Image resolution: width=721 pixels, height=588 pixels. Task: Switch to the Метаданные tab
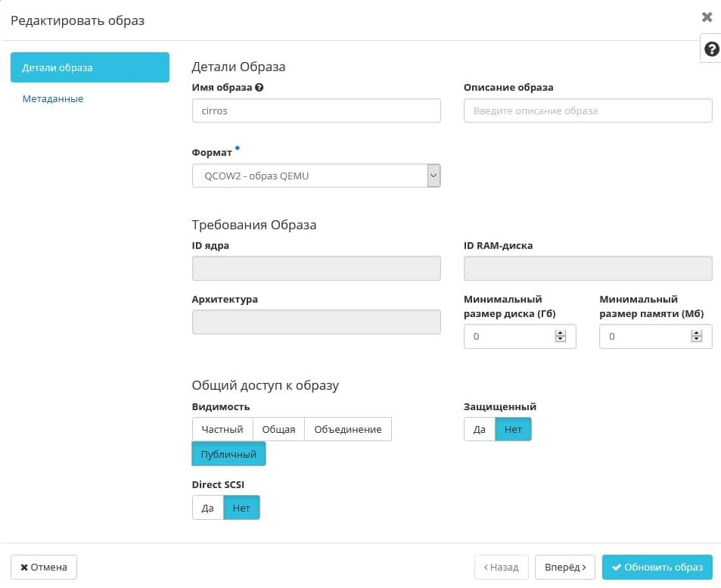53,99
